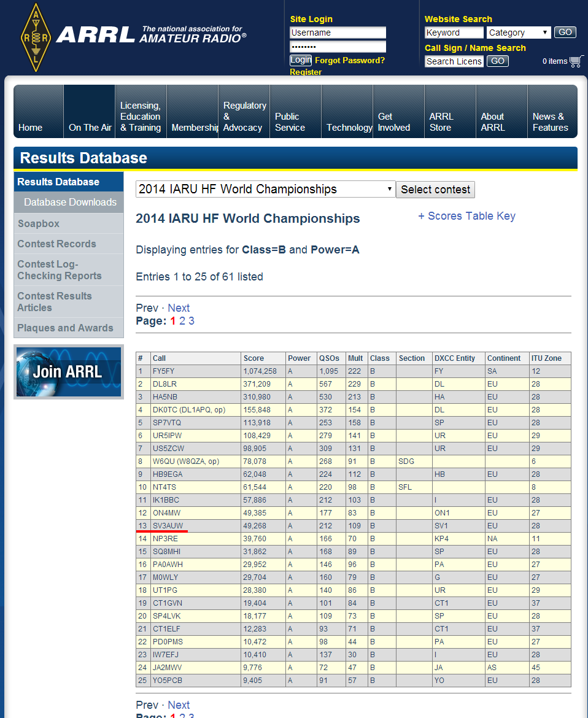Click the ARRL diamond logo

[x=36, y=37]
